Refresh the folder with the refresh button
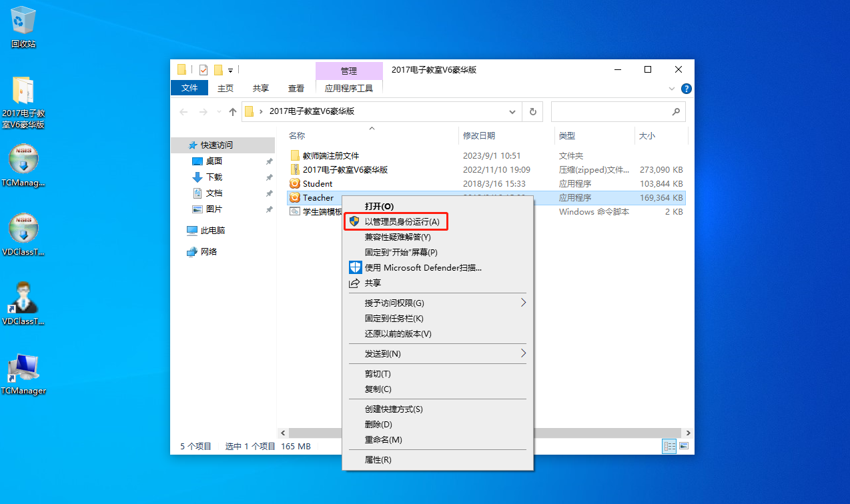 (533, 112)
